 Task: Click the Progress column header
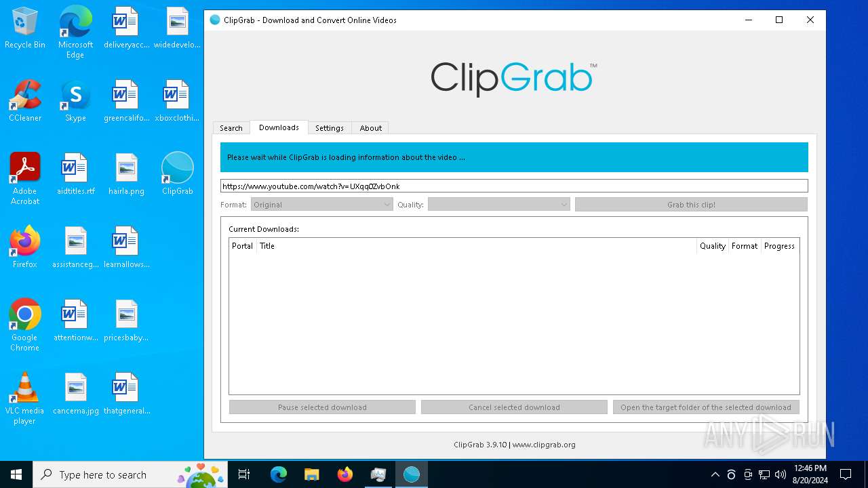tap(780, 246)
